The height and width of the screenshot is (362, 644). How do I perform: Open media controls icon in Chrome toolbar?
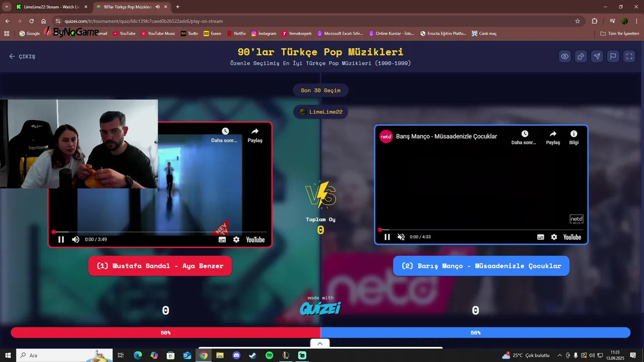pos(612,21)
